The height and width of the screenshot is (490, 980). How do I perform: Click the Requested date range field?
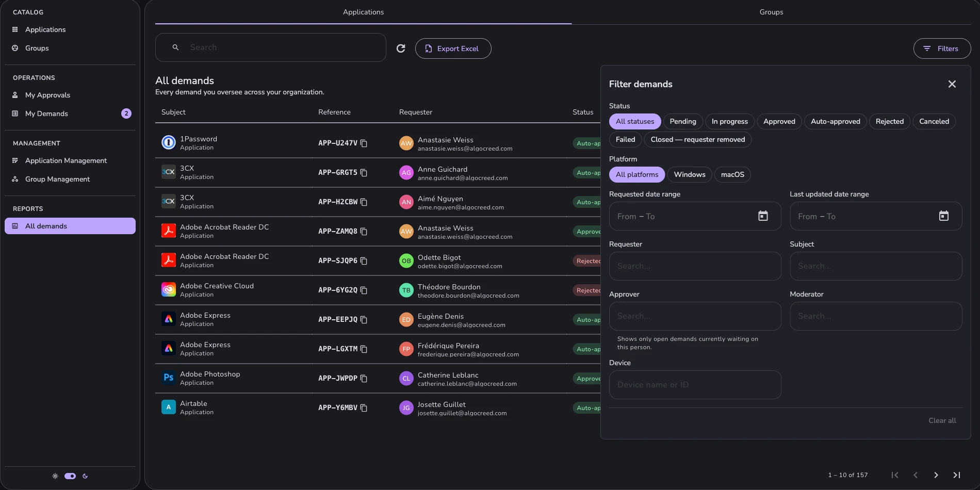coord(695,216)
